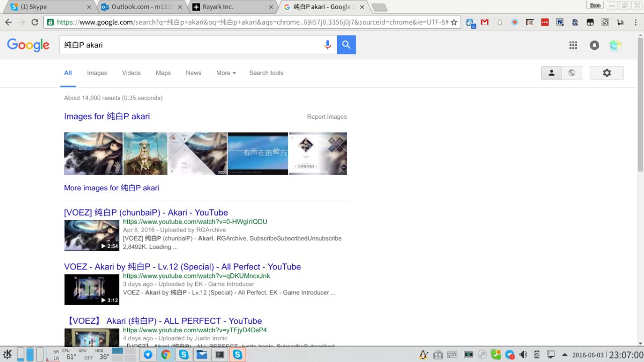Open Telegram tray icon with notification badge

(x=510, y=354)
